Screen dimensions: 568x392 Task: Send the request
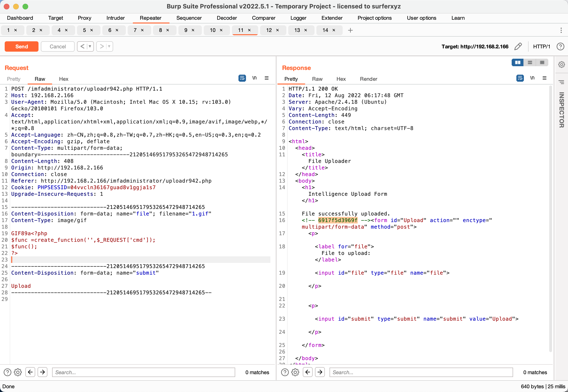22,46
